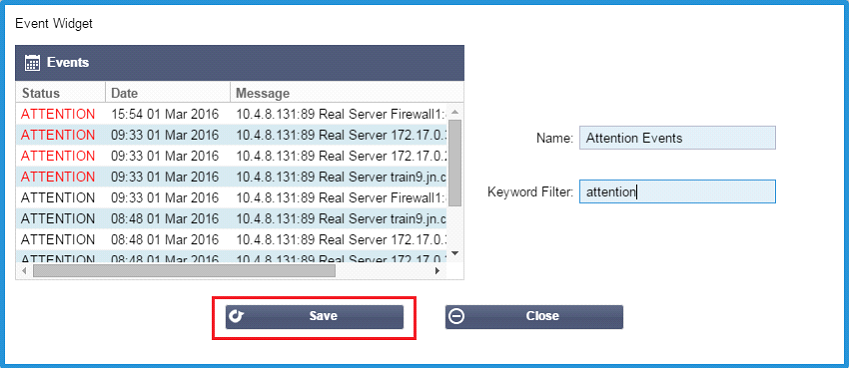Click the horizontal scrollbar right arrow
This screenshot has width=850, height=369.
pyautogui.click(x=437, y=270)
